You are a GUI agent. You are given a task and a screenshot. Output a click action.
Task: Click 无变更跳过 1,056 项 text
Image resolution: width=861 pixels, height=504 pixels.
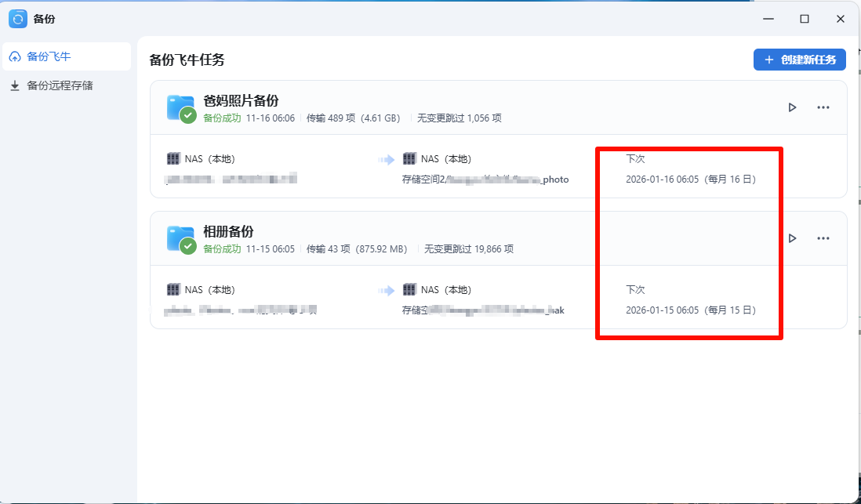pyautogui.click(x=459, y=118)
